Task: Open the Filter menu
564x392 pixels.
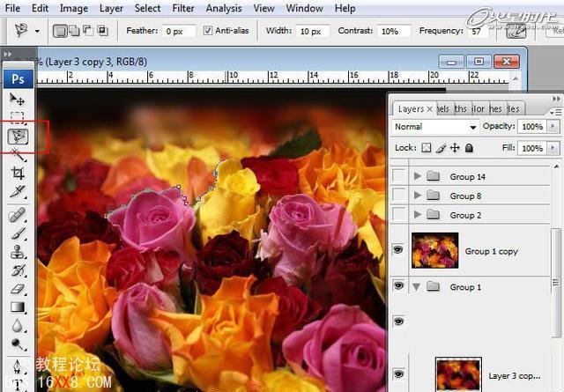Action: [183, 8]
